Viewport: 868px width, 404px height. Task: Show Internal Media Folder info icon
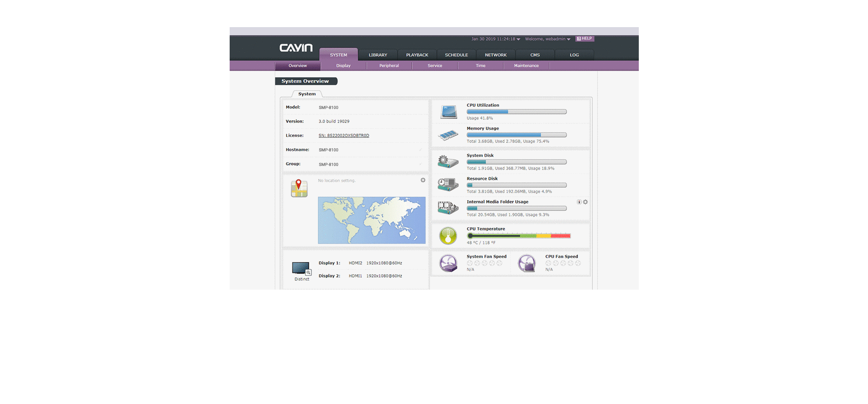579,202
